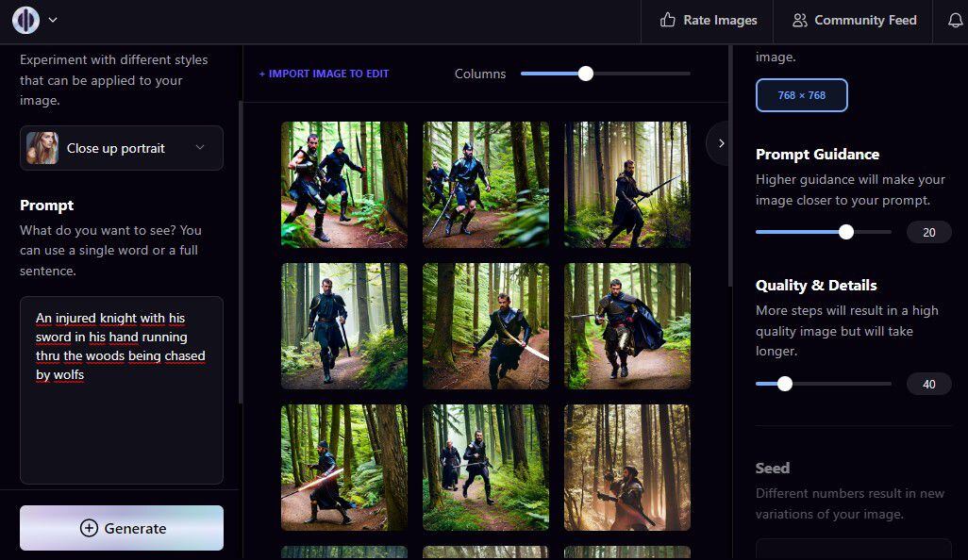Click the Prompt Guidance value field showing 20
The width and height of the screenshot is (968, 560).
pyautogui.click(x=928, y=232)
